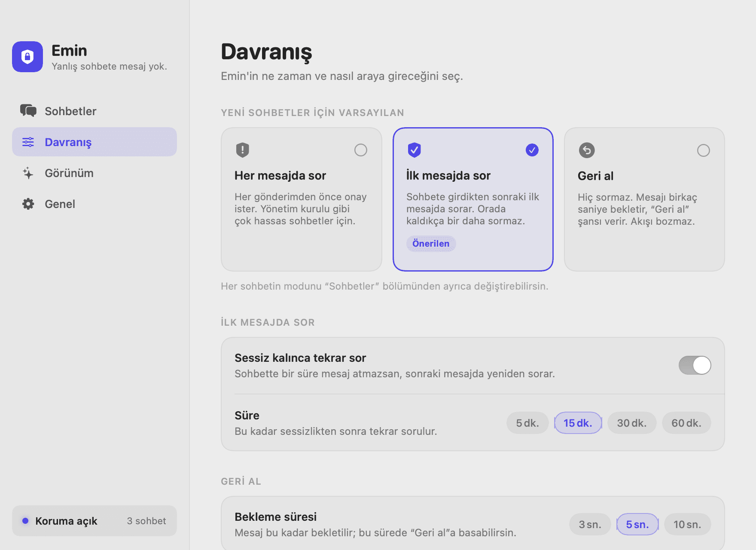Toggle the 'Sessiz kalınca tekrar sor' switch
The image size is (756, 550).
pyautogui.click(x=695, y=365)
